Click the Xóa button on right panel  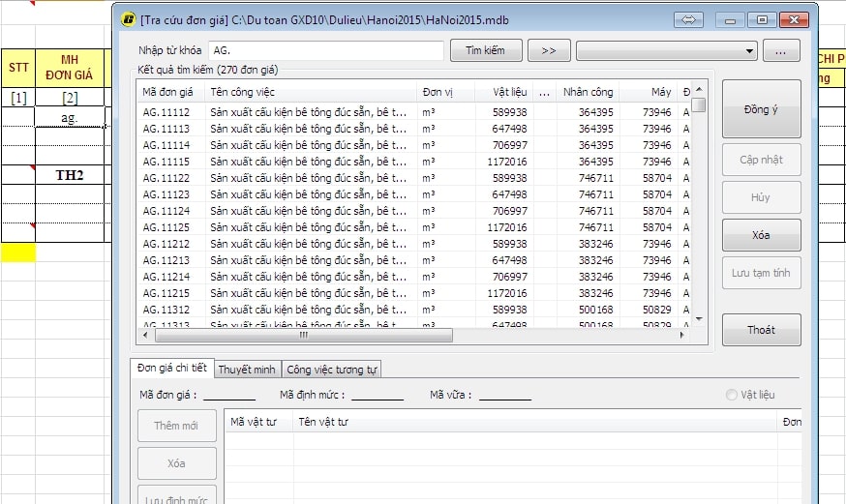[x=761, y=235]
